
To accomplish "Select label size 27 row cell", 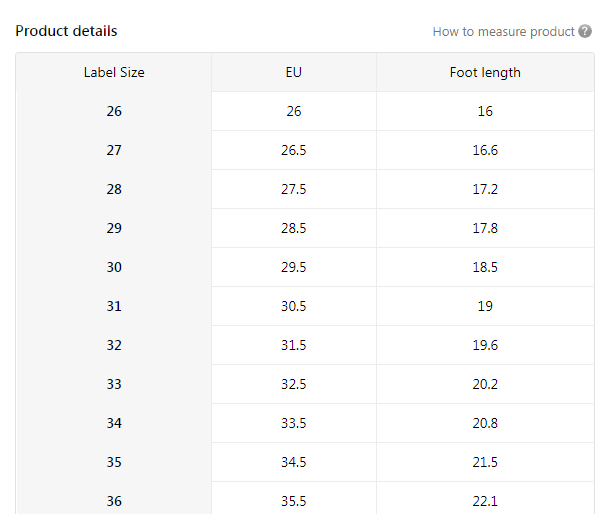I will [114, 150].
